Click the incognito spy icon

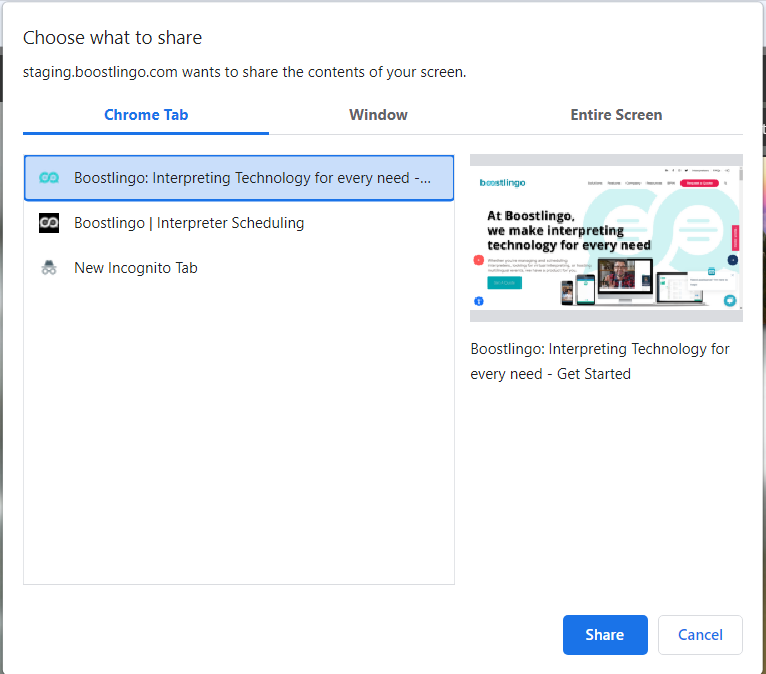point(49,268)
